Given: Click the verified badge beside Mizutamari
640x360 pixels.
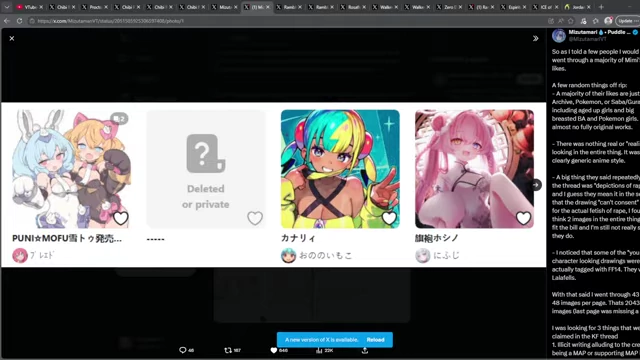Looking at the screenshot, I should pyautogui.click(x=636, y=32).
